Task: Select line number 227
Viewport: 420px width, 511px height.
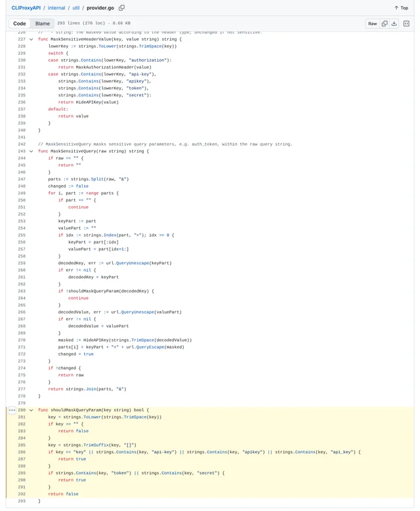Action: pyautogui.click(x=22, y=39)
